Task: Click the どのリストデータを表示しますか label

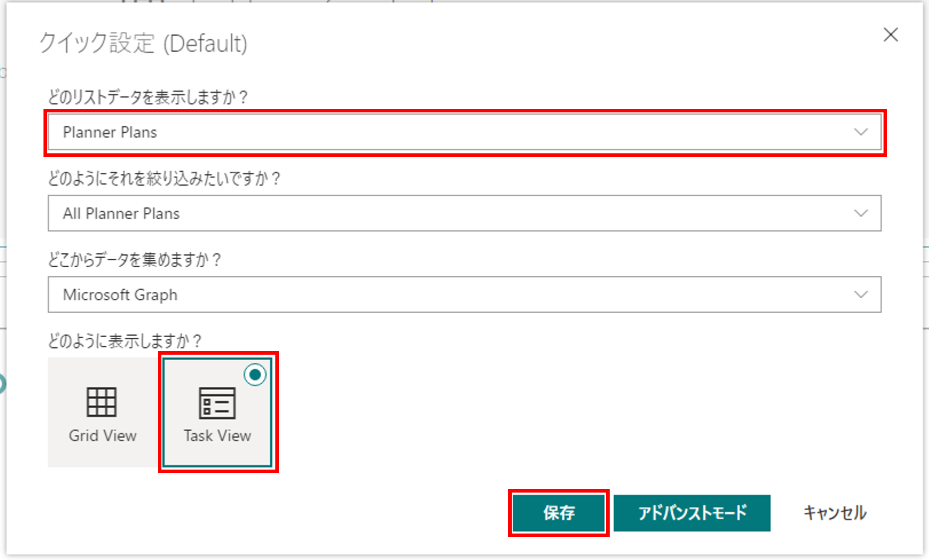Action: [x=148, y=97]
